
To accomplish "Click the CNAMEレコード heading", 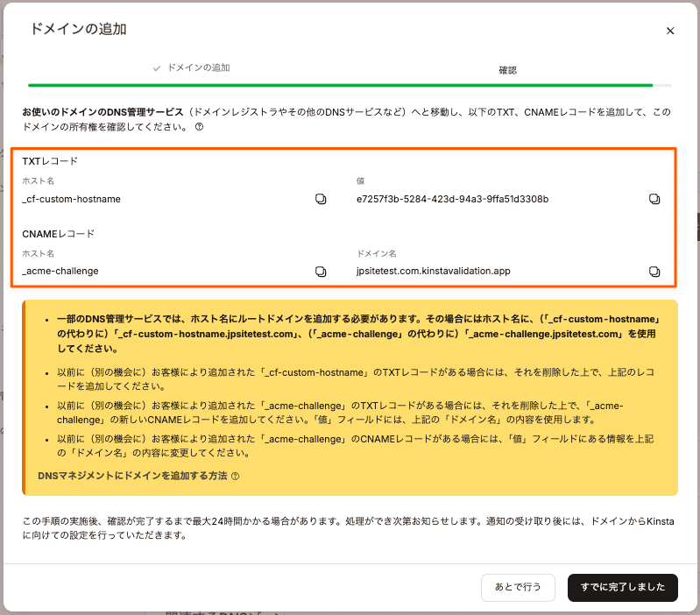I will point(59,234).
